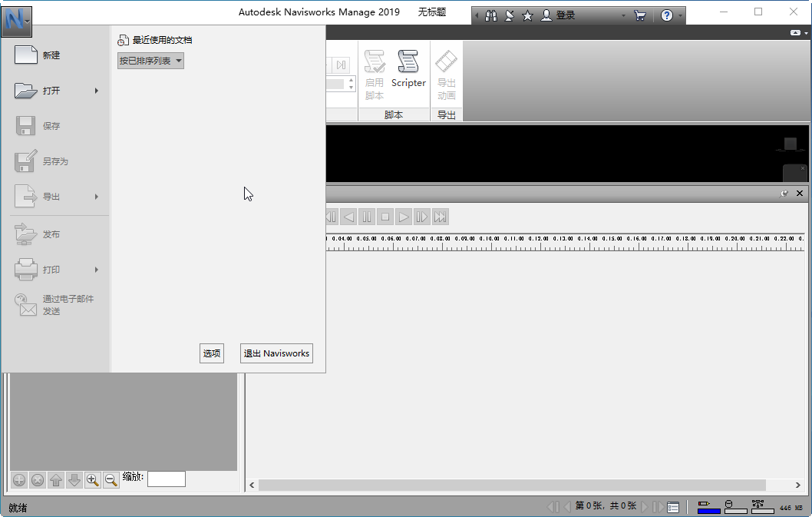Image resolution: width=812 pixels, height=517 pixels.
Task: Click the zoom in magnifier icon
Action: point(93,480)
